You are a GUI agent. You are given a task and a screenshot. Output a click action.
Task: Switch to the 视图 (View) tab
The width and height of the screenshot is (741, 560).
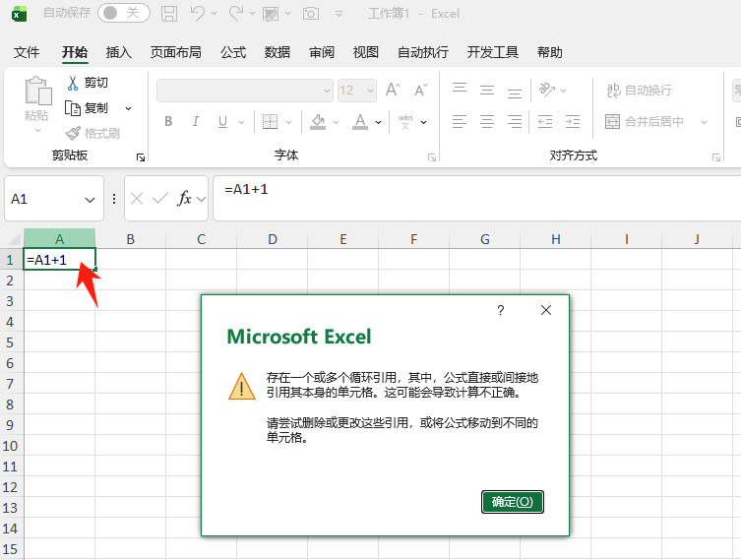[366, 52]
